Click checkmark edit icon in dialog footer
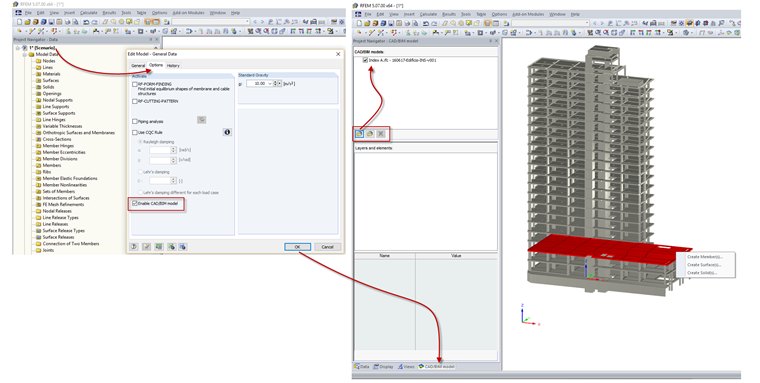 pyautogui.click(x=146, y=247)
